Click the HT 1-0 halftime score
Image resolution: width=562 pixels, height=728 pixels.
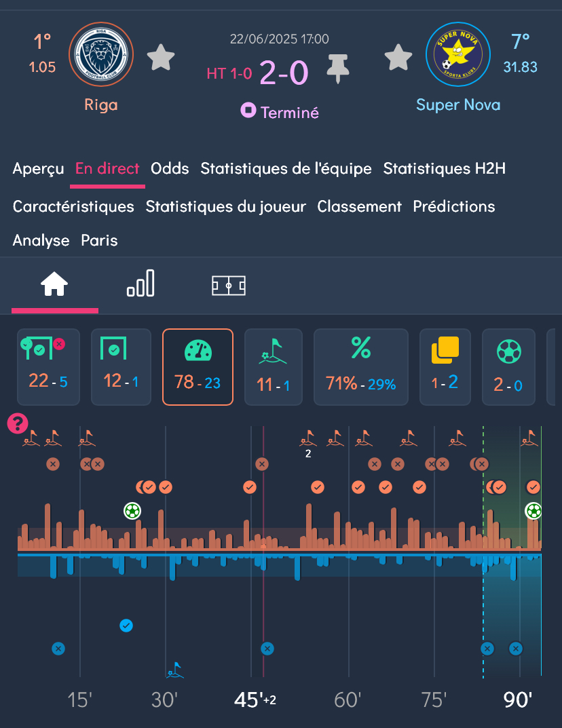pos(229,74)
